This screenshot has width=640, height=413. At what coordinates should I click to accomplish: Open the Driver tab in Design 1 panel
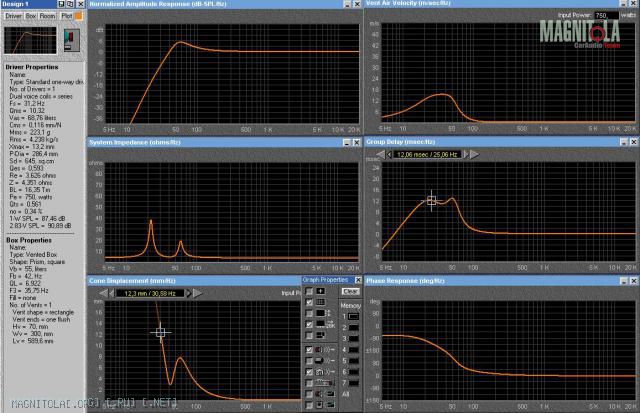13,16
